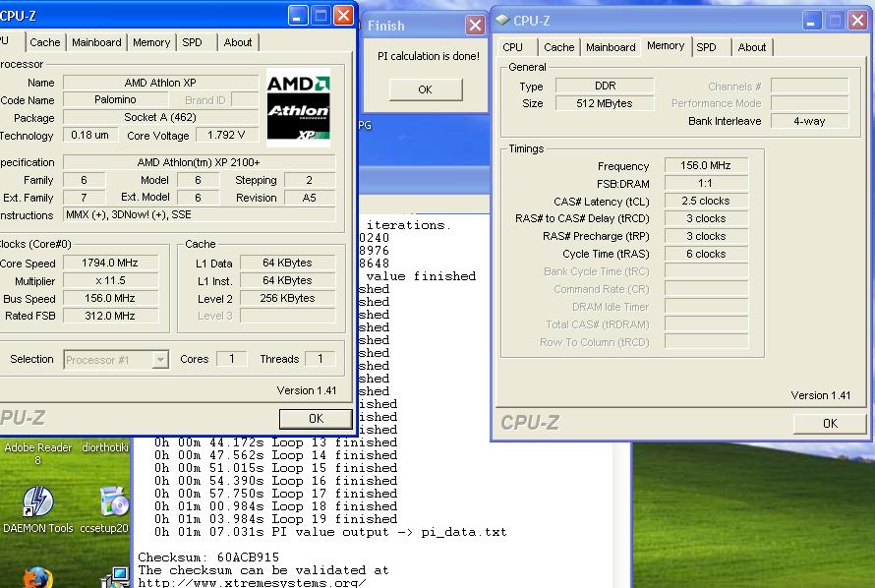Open the DAEMON Tools desktop icon
Viewport: 875px width, 588px height.
[x=38, y=509]
